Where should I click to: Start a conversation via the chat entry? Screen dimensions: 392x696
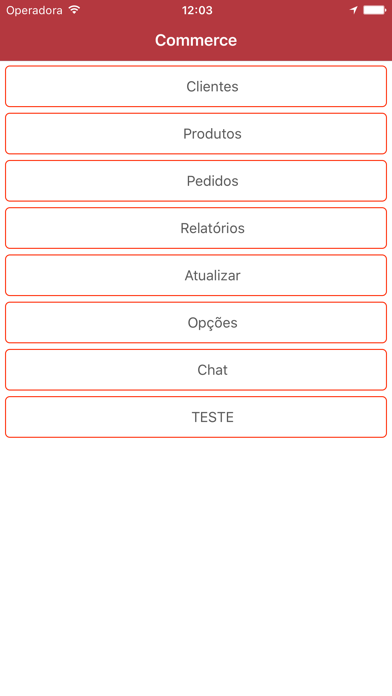[x=196, y=370]
